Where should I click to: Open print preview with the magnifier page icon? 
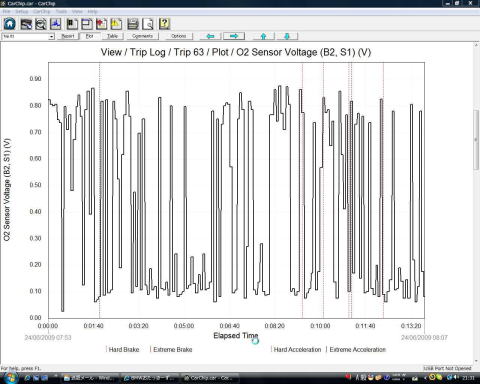148,24
